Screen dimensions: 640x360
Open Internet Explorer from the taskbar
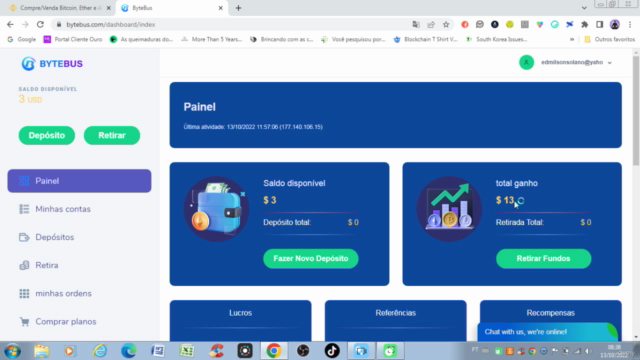click(100, 351)
